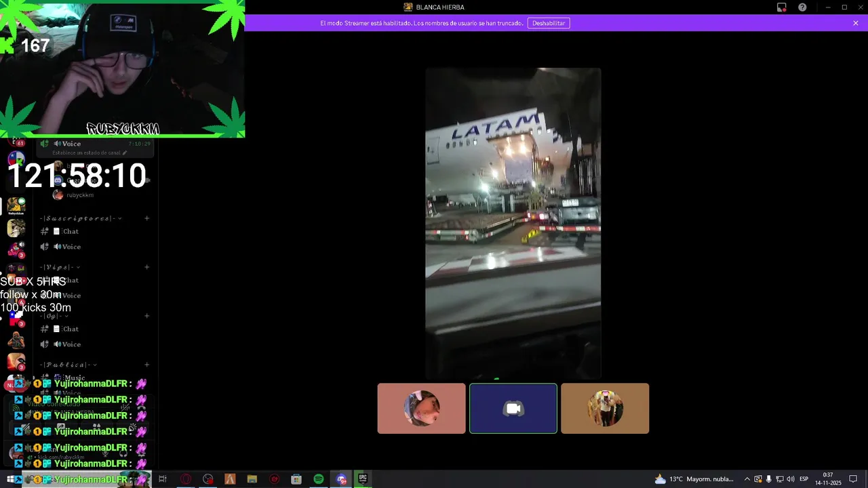Open the Discord help question-mark icon
This screenshot has height=488, width=868.
802,7
